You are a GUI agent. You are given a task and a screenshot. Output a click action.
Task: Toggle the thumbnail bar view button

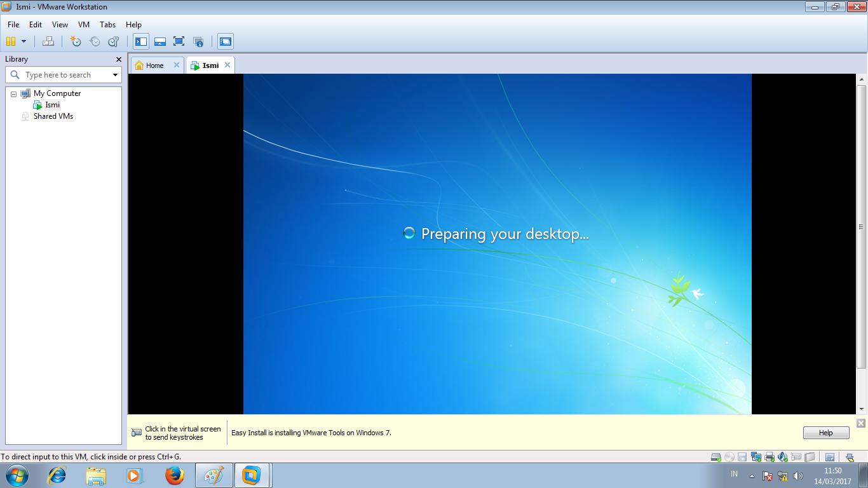click(x=160, y=41)
